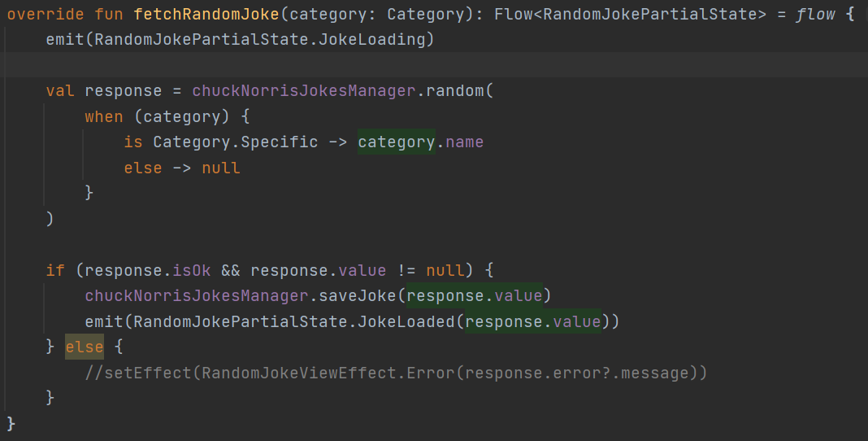Click the 'is' keyword
This screenshot has height=441, width=868.
coord(133,142)
